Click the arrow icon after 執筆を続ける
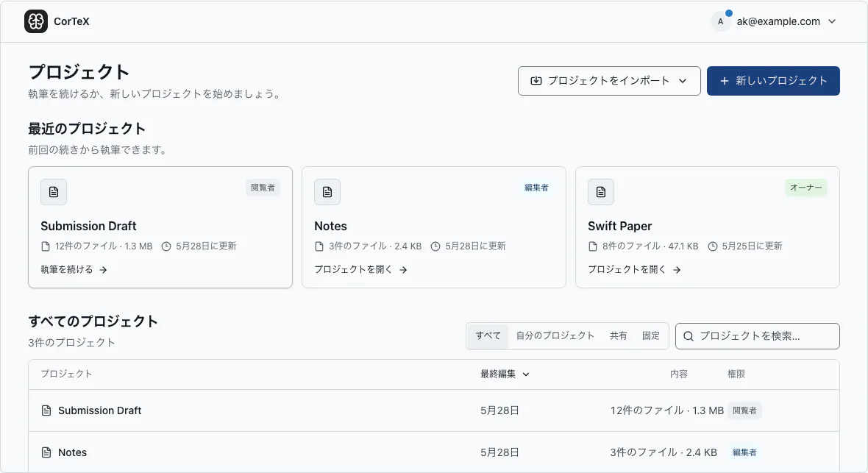Screen dimensions: 868x473 (x=103, y=270)
